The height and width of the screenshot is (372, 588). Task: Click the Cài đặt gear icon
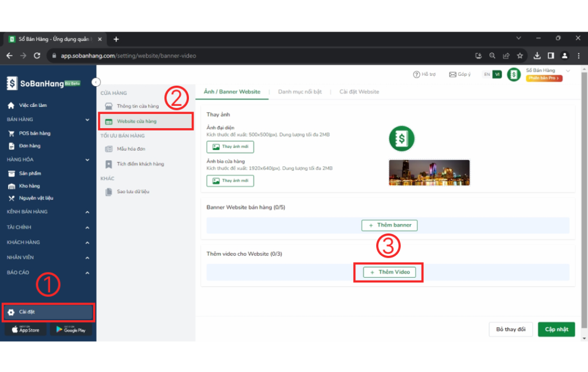11,312
